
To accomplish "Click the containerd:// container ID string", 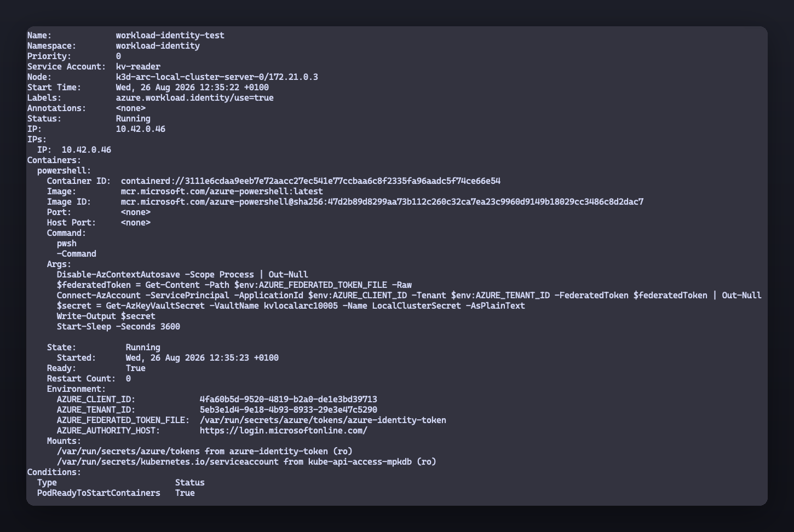I will [x=310, y=181].
